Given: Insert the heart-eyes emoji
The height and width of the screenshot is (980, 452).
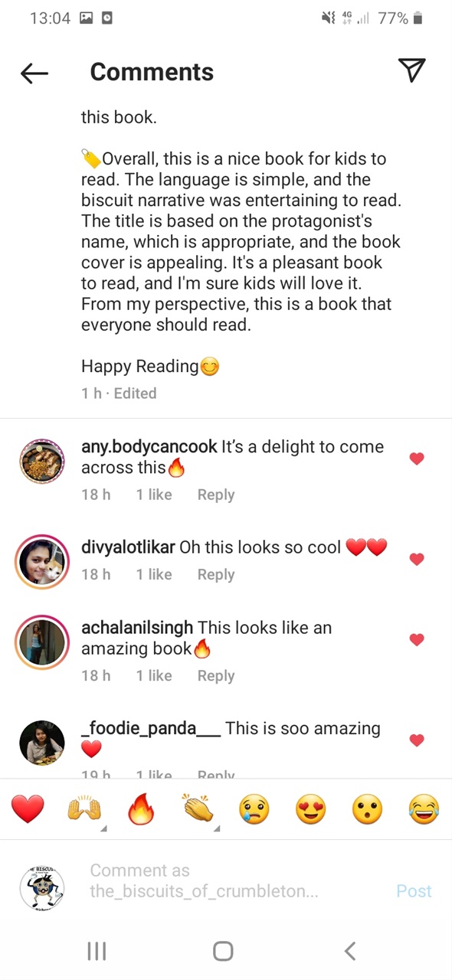Looking at the screenshot, I should [310, 809].
